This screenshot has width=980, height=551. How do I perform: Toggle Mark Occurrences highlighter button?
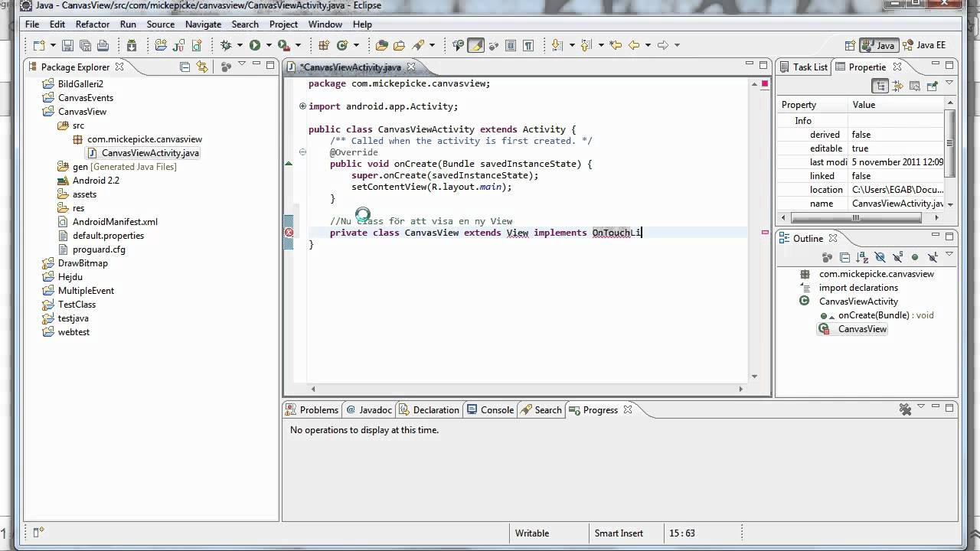tap(475, 45)
